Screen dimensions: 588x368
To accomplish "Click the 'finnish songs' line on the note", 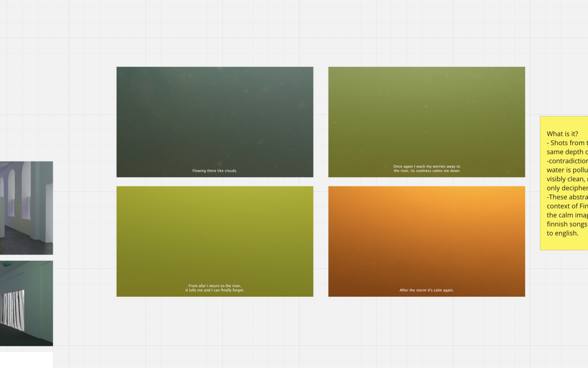I will (x=567, y=224).
